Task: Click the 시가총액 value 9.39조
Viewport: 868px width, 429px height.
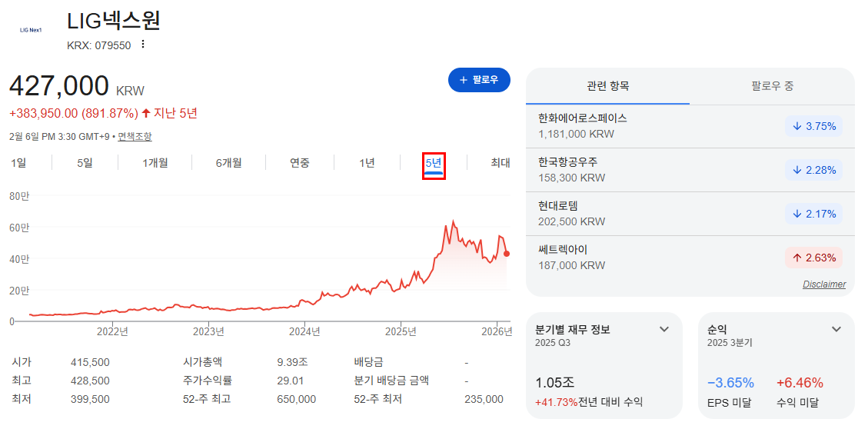Action: click(292, 363)
